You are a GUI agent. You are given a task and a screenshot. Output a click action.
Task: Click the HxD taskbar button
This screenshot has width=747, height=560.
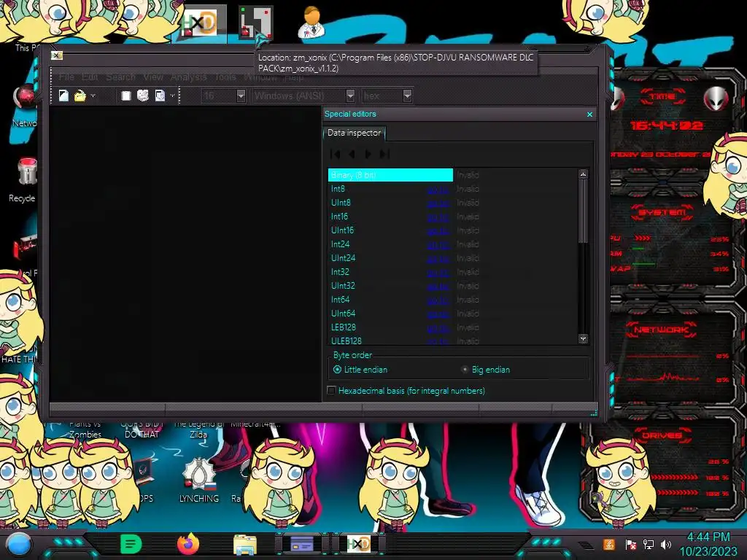click(359, 544)
